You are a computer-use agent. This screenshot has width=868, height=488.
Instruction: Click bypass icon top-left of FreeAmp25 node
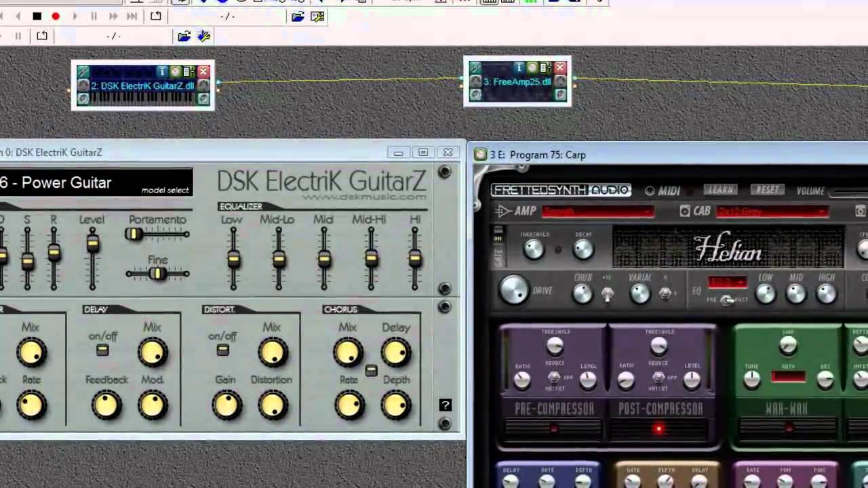pos(475,67)
